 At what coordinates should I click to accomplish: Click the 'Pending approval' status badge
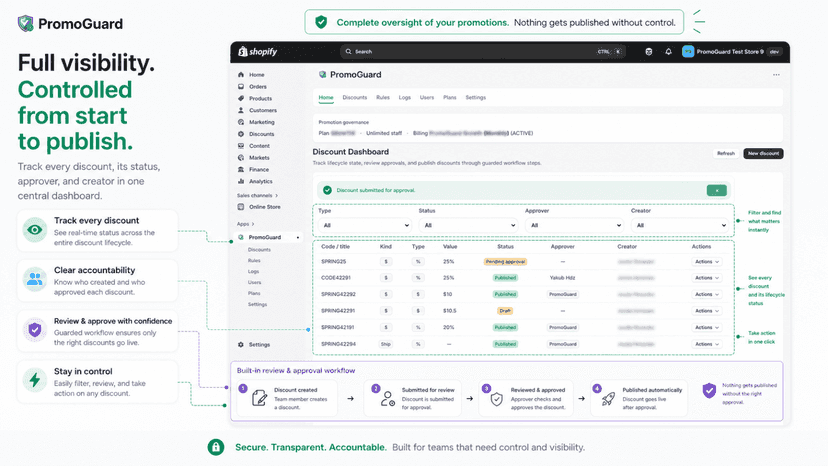tap(505, 262)
